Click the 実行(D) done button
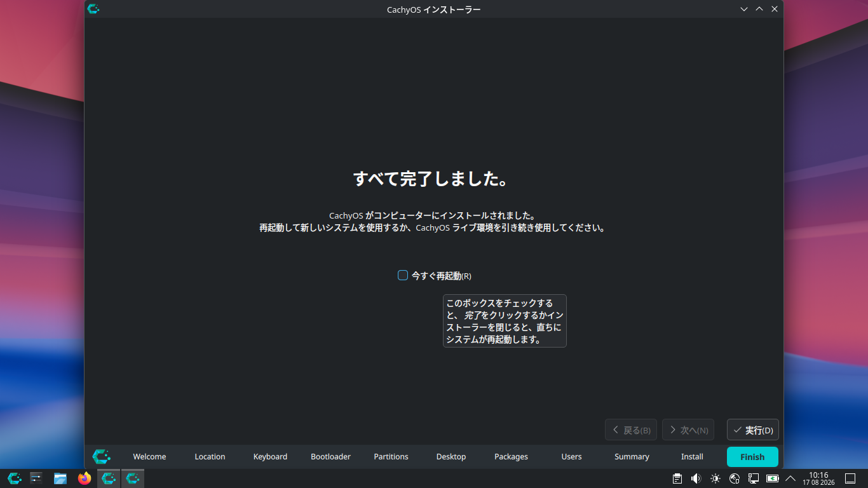Image resolution: width=868 pixels, height=488 pixels. pos(753,430)
